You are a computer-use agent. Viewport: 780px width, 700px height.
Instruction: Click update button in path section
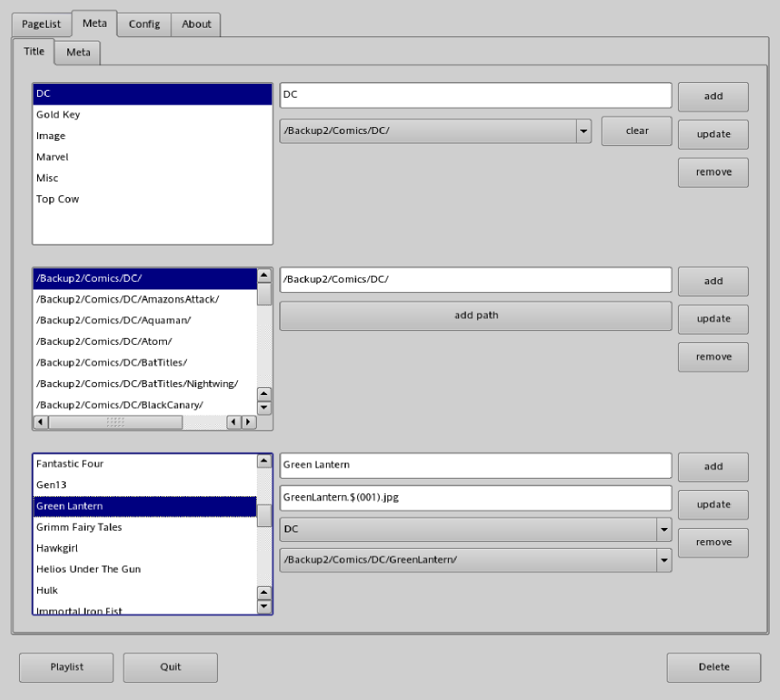tap(713, 319)
